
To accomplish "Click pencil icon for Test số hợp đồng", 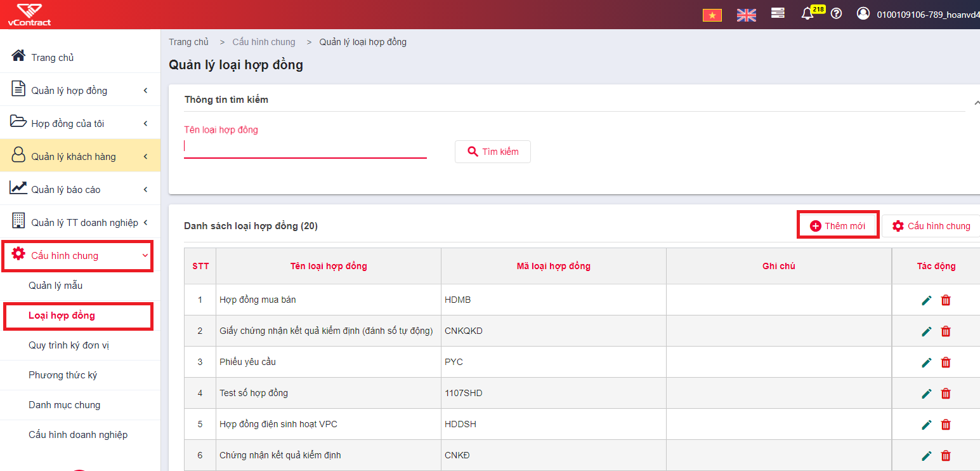I will [927, 394].
